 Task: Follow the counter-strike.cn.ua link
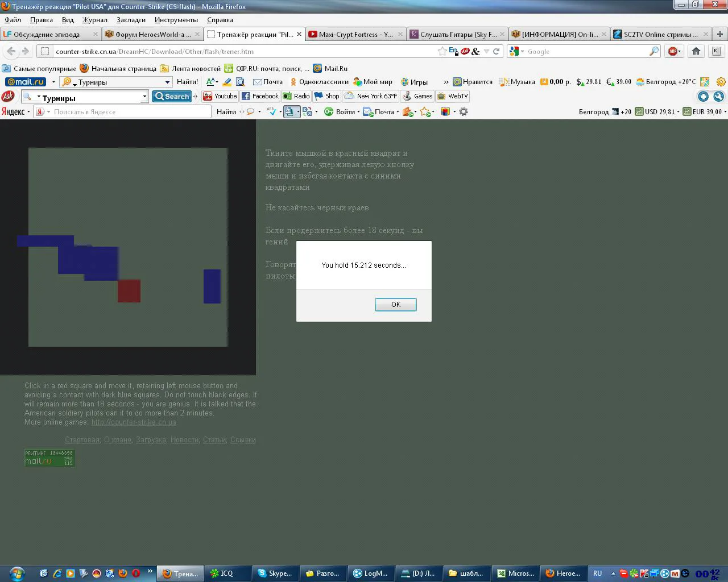pos(134,422)
